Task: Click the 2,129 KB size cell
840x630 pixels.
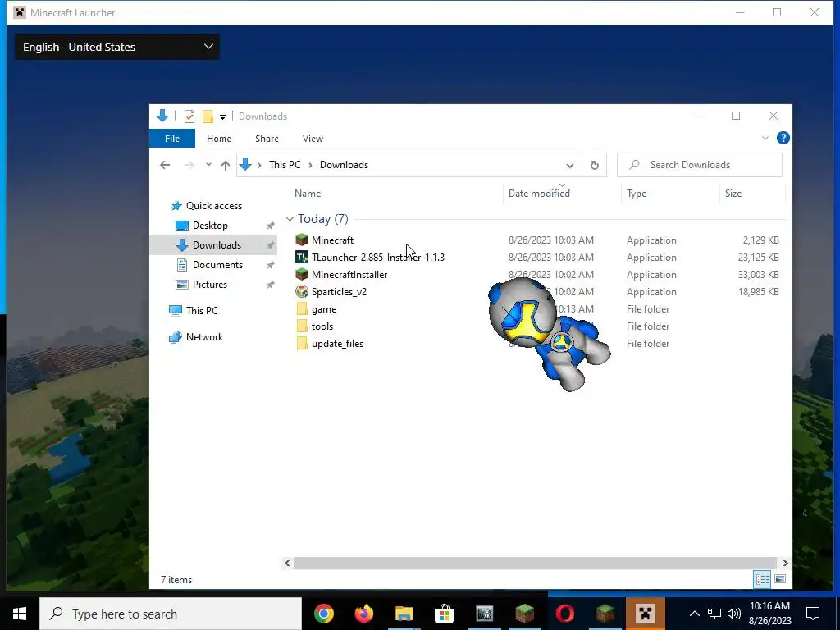Action: pyautogui.click(x=760, y=240)
